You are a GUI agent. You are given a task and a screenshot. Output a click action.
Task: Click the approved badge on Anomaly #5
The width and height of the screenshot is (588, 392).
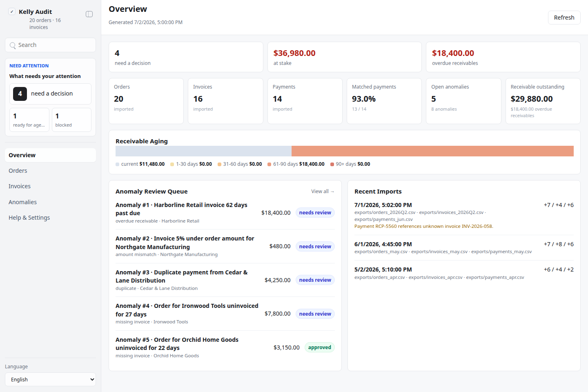coord(319,347)
